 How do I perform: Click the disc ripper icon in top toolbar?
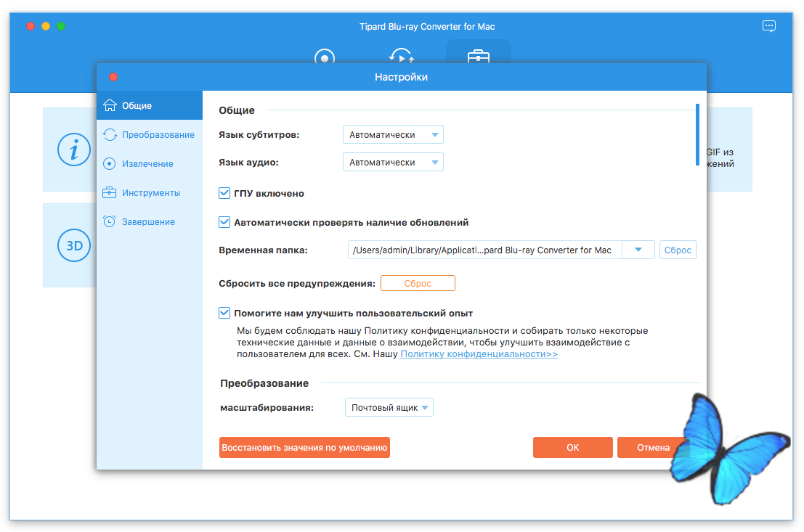pos(325,56)
